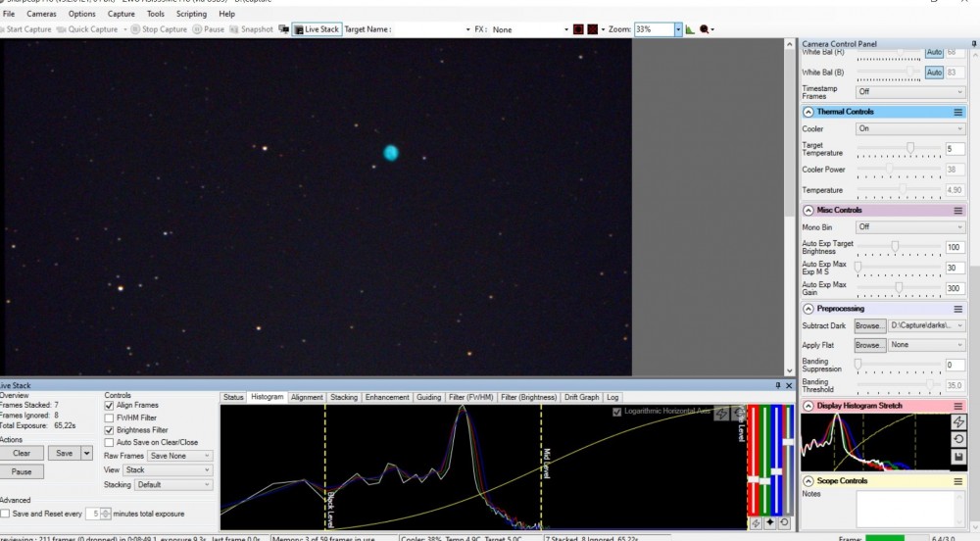Screen dimensions: 980x541
Task: Toggle the Align Frames checkbox
Action: (110, 406)
